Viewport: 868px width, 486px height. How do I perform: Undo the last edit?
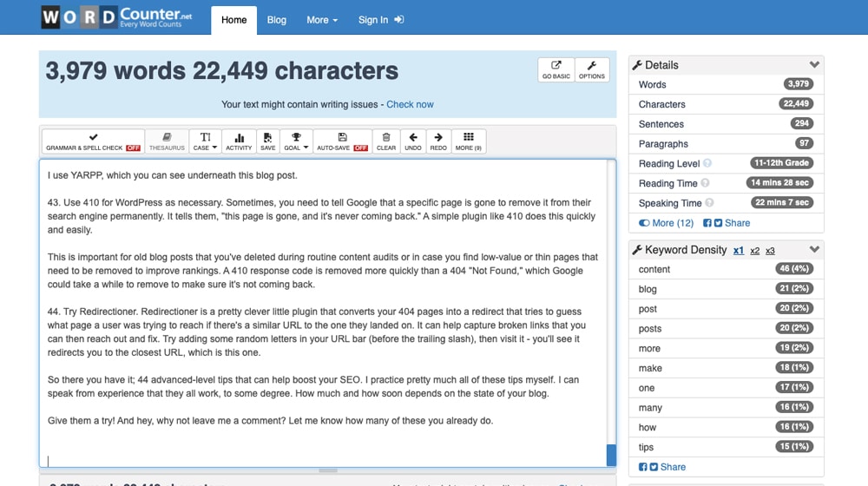(413, 141)
